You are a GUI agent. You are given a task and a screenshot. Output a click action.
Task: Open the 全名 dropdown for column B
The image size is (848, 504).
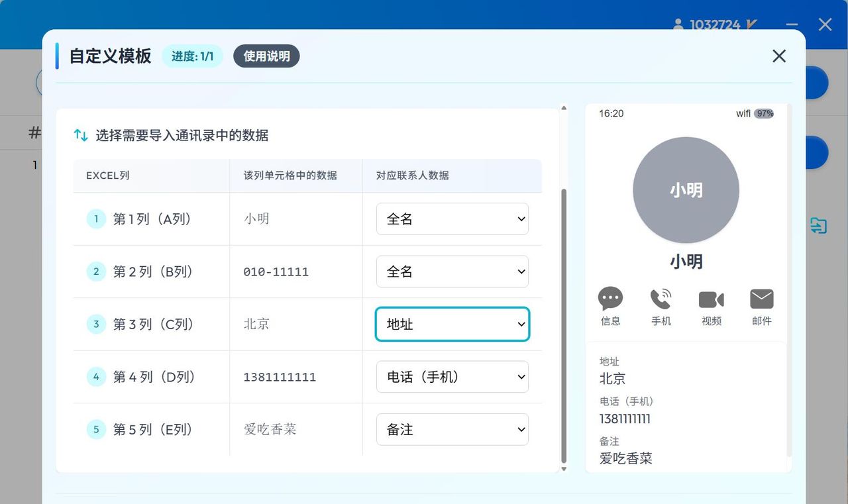[x=452, y=272]
